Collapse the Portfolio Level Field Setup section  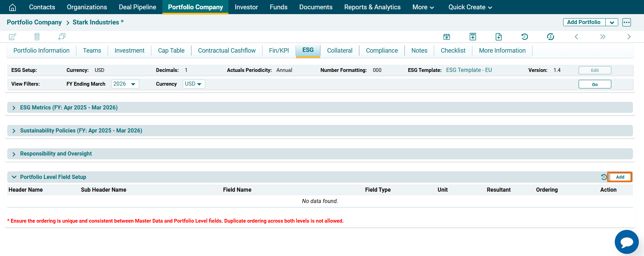coord(14,177)
